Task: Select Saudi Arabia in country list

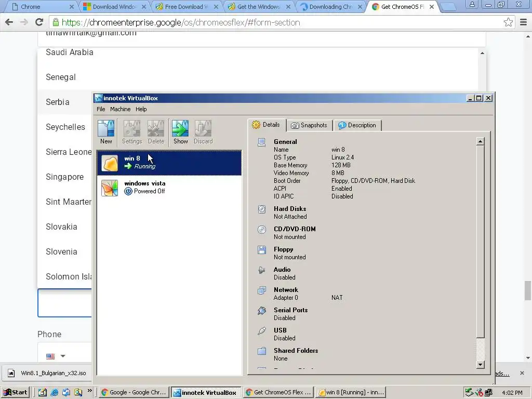Action: pos(70,52)
